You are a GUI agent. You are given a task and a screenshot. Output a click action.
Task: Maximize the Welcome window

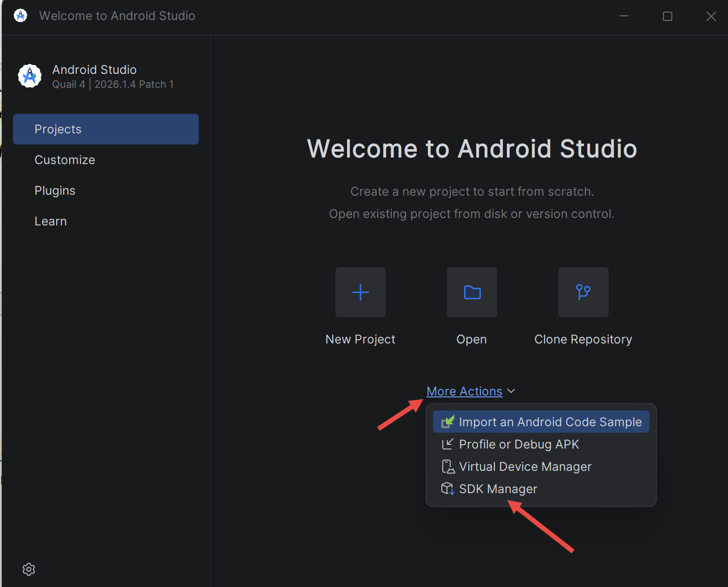[x=668, y=16]
